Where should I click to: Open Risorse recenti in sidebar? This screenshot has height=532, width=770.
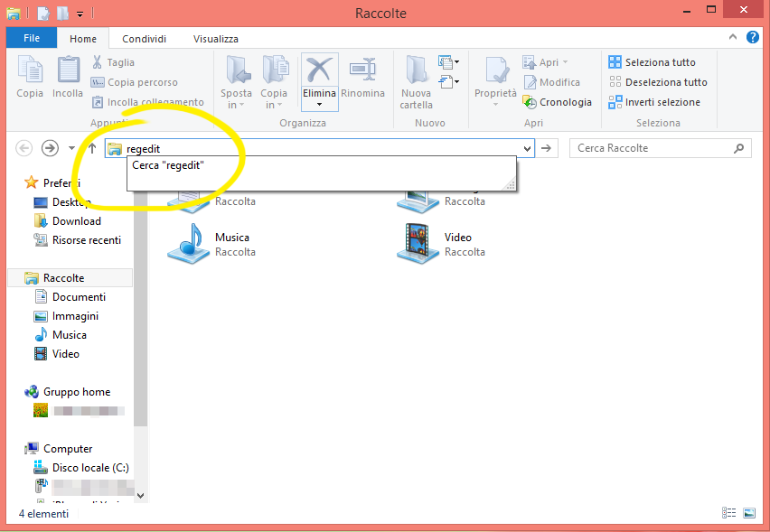[x=87, y=240]
